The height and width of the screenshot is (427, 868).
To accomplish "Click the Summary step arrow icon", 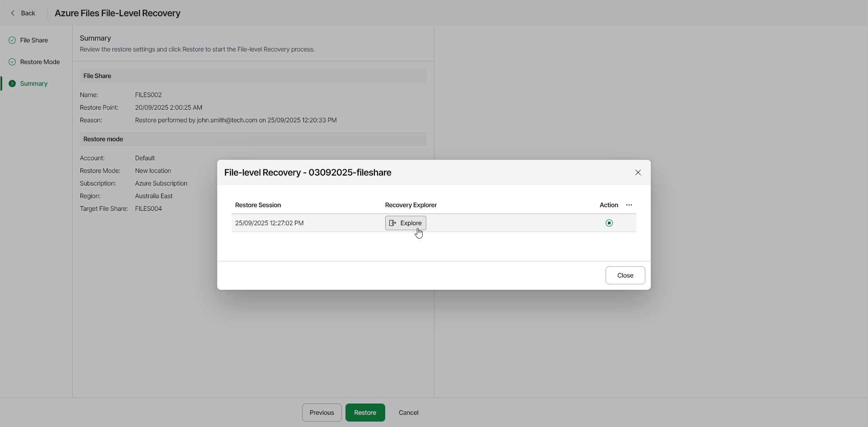I will coord(12,84).
